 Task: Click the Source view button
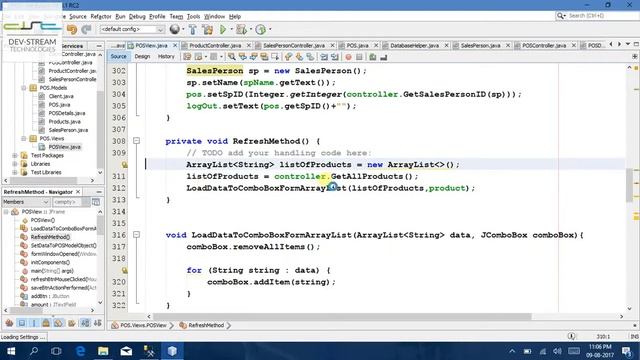tap(118, 57)
